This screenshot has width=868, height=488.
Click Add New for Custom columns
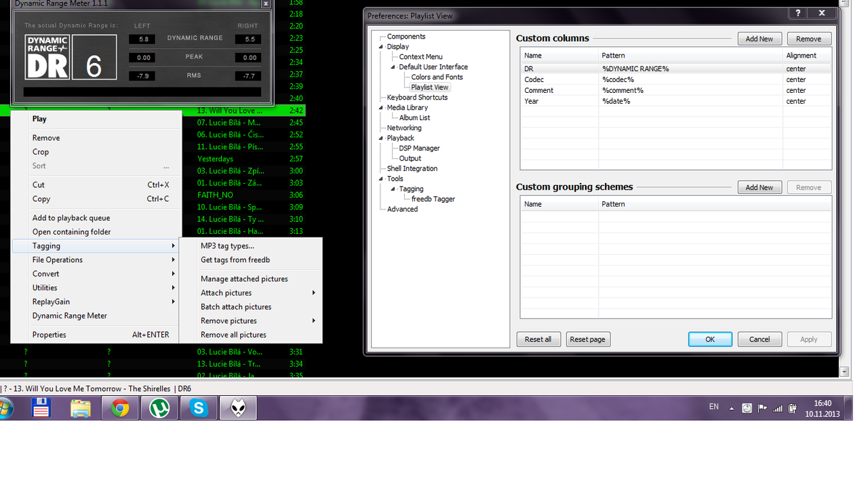pyautogui.click(x=759, y=39)
